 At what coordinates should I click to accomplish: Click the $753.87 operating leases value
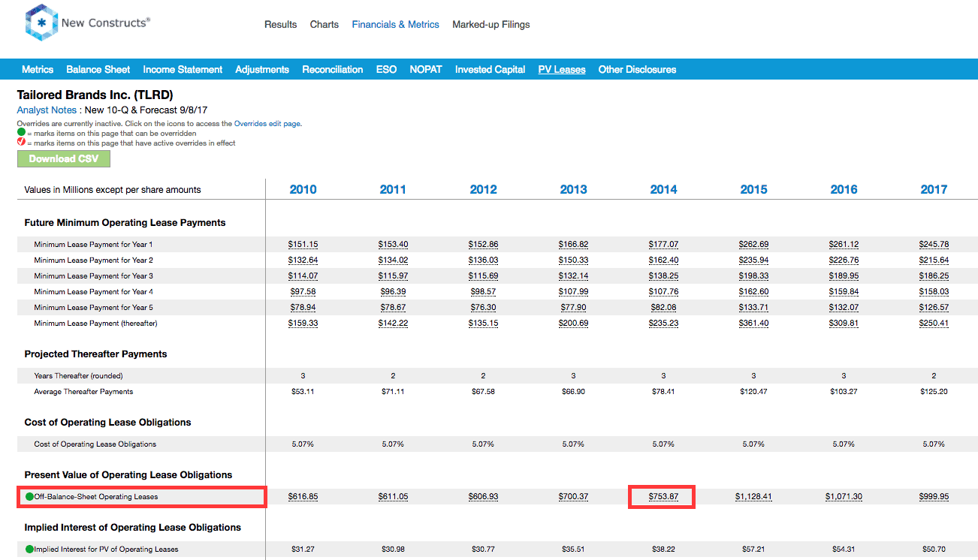click(664, 497)
